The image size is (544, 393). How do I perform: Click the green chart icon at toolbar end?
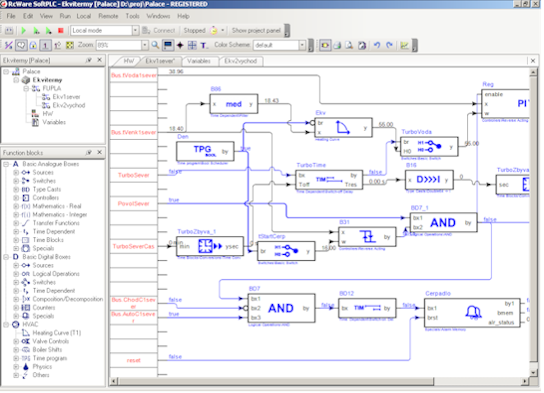pos(404,45)
